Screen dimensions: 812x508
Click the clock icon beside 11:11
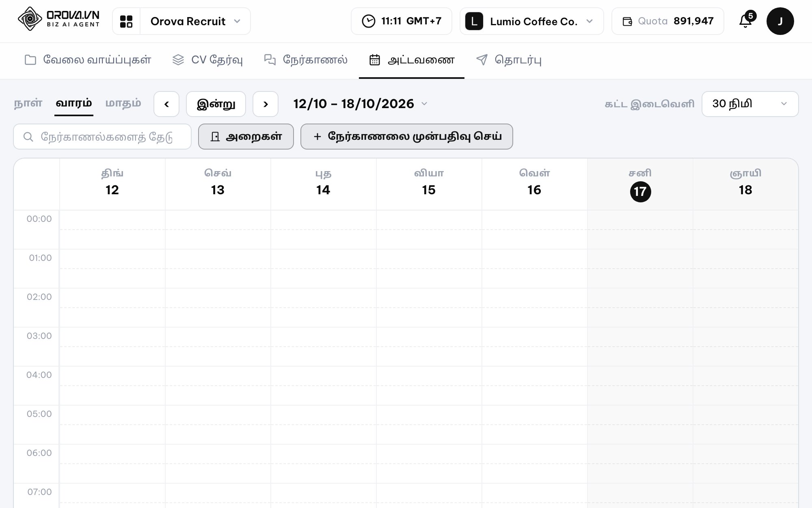click(368, 21)
